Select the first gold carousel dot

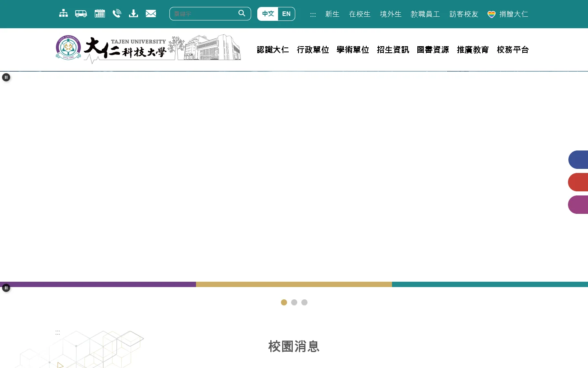tap(284, 303)
